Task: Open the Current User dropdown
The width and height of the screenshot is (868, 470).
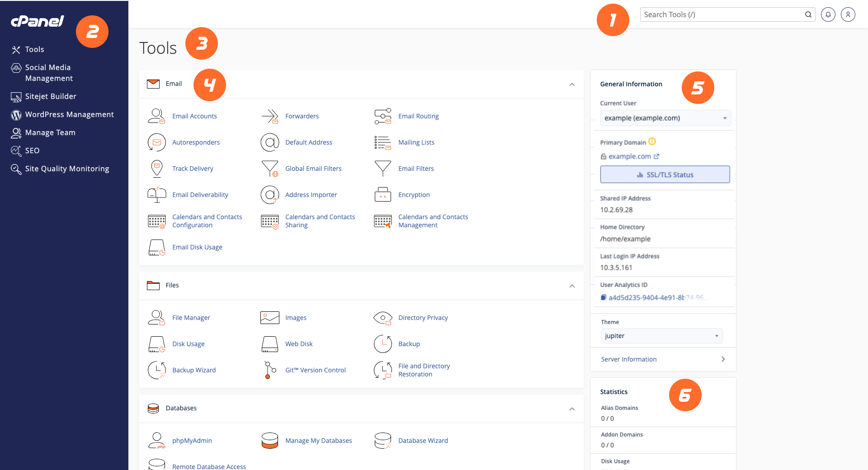Action: [x=665, y=118]
